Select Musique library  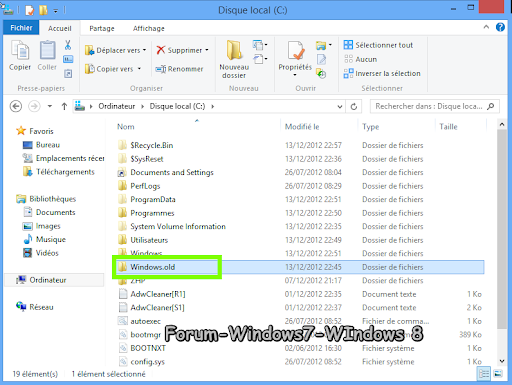[44, 239]
